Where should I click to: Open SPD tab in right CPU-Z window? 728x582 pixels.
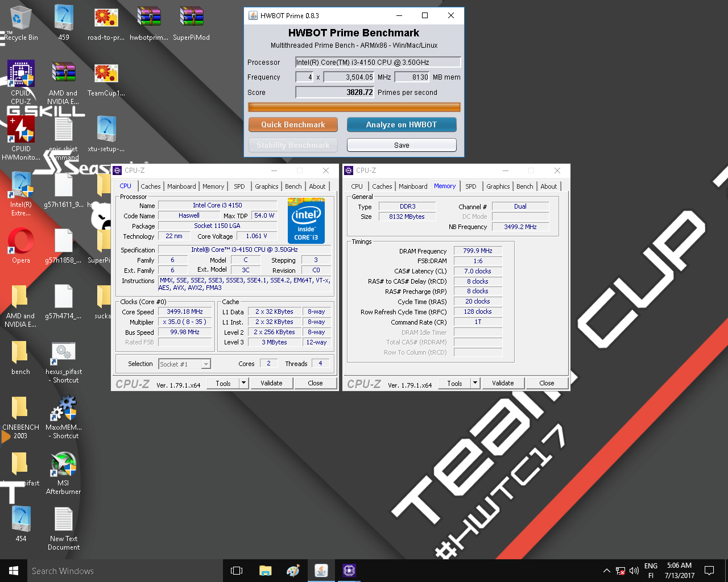[x=471, y=186]
